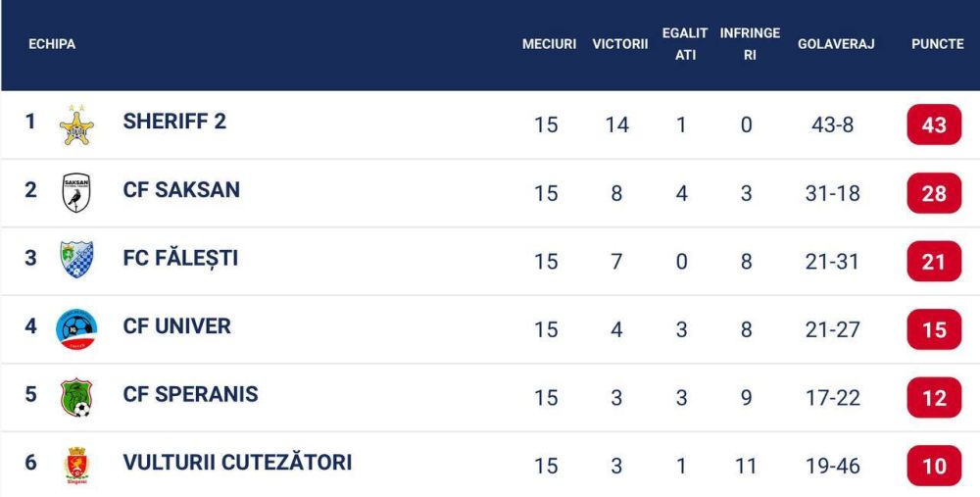Viewport: 980px width, 497px height.
Task: Click the Vulturii Cutezători team crest
Action: [76, 464]
